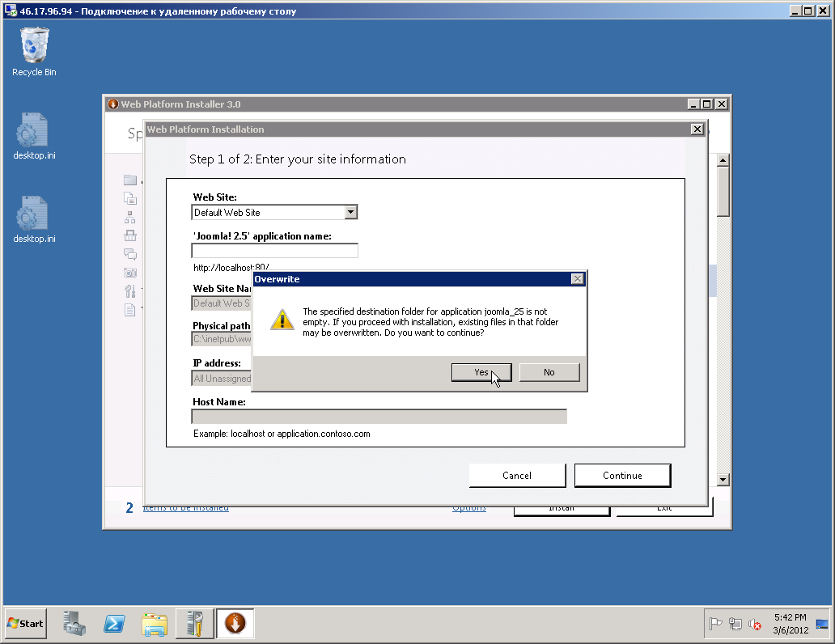
Task: Minimize the remote desktop connection window
Action: (795, 11)
